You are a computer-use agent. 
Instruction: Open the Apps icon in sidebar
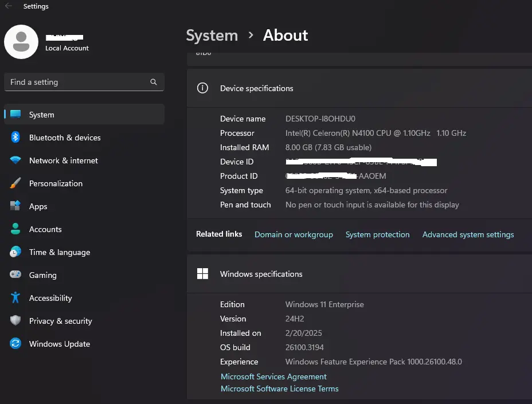[x=15, y=206]
